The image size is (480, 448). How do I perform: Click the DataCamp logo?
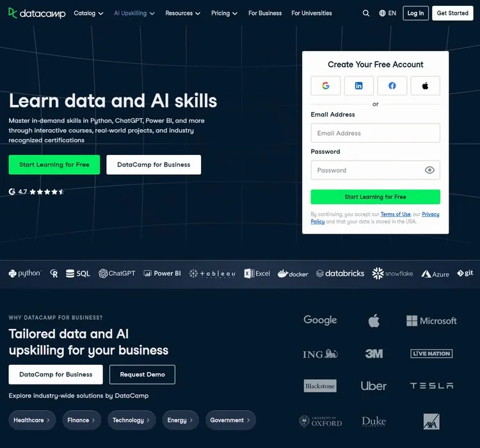(36, 13)
